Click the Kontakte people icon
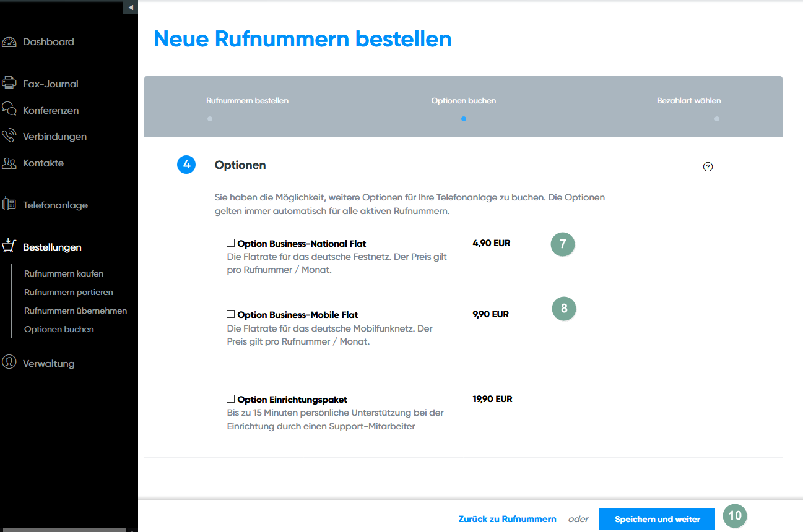The width and height of the screenshot is (803, 532). (9, 163)
